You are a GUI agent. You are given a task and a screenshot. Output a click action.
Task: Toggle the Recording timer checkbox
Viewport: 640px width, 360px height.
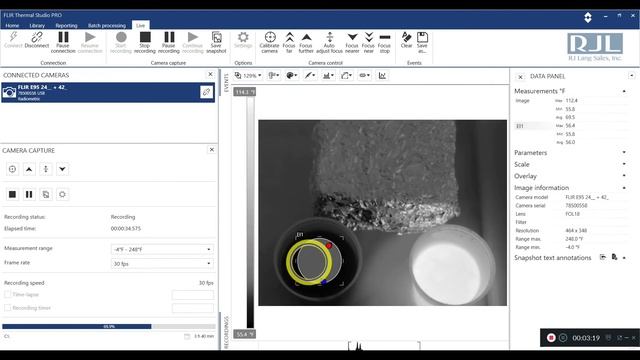[7, 308]
